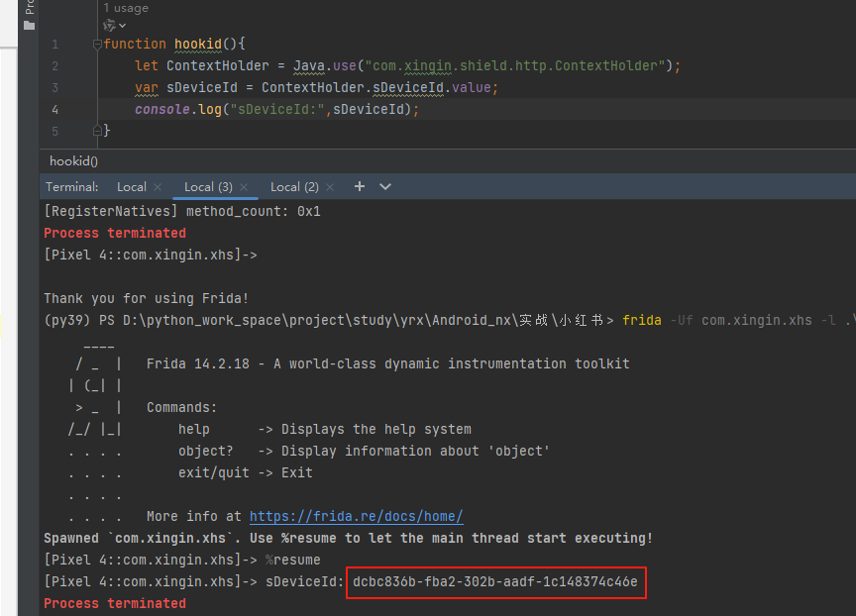Screen dimensions: 856x616
Task: Open the terminal tabs dropdown chevron
Action: pos(385,186)
